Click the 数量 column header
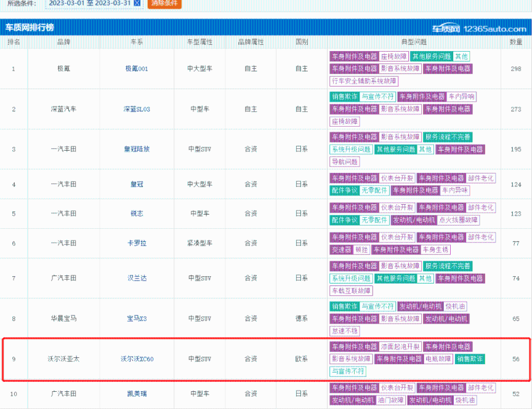The height and width of the screenshot is (409, 532). (x=516, y=42)
